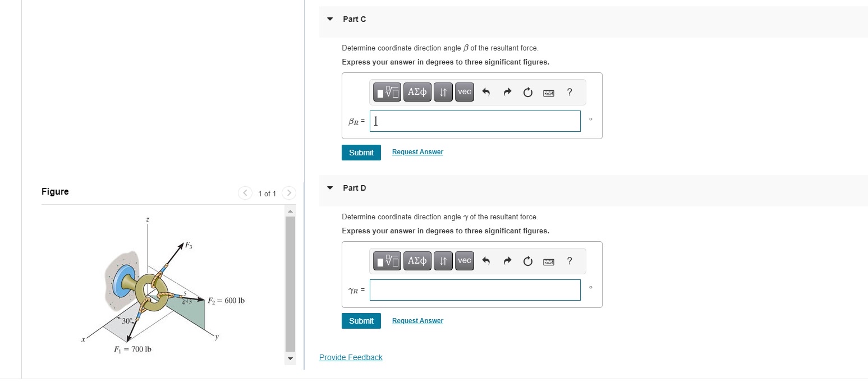Open the keyboard shortcuts icon in Part D

click(548, 261)
